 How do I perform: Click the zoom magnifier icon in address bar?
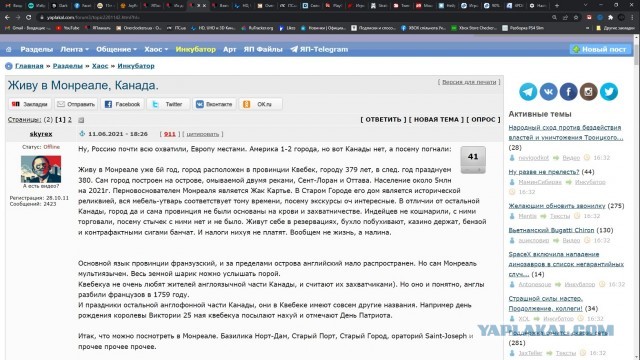pos(554,18)
